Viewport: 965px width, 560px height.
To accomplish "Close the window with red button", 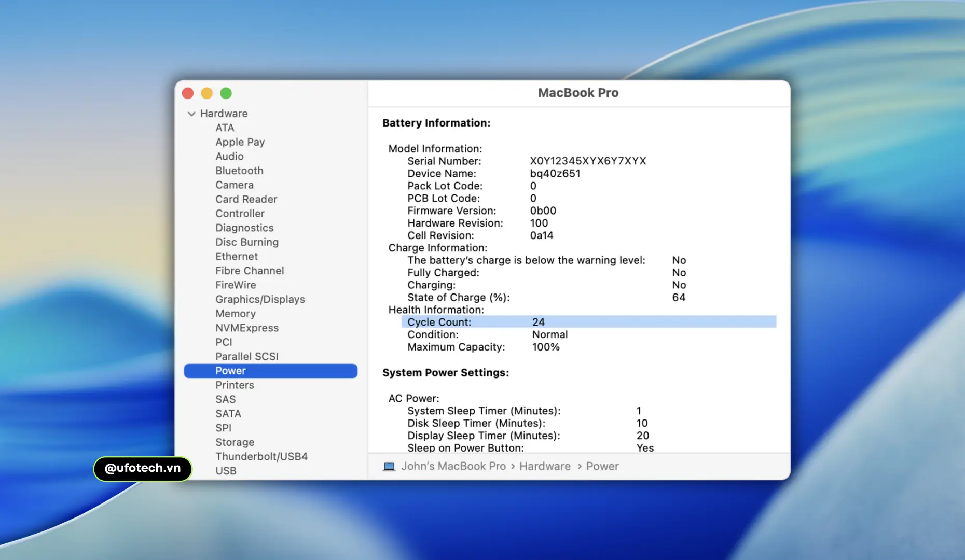I will (188, 93).
